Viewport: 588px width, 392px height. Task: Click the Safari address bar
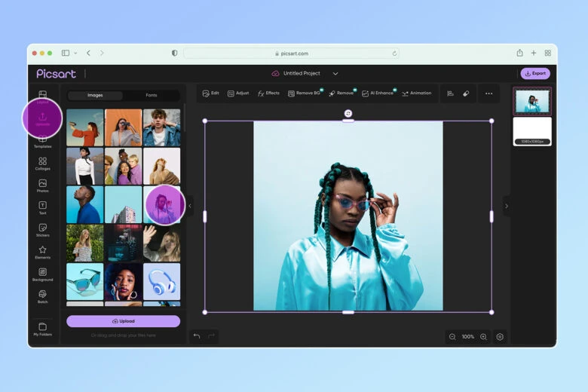[290, 54]
